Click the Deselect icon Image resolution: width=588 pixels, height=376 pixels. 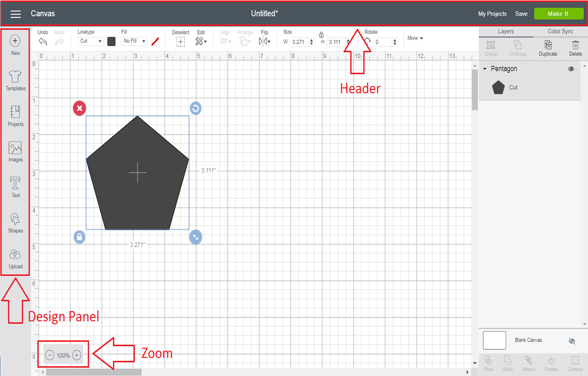[x=180, y=42]
